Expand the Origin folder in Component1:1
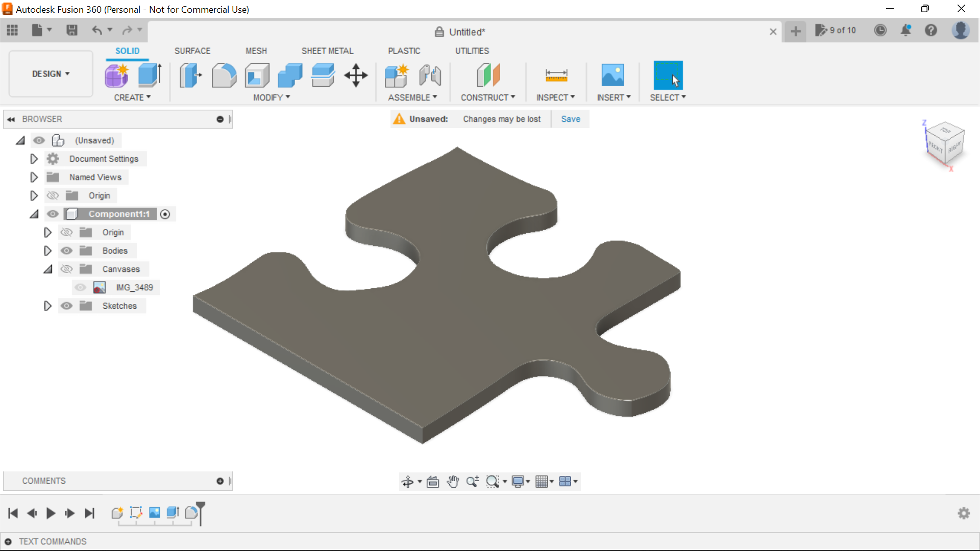 point(48,232)
